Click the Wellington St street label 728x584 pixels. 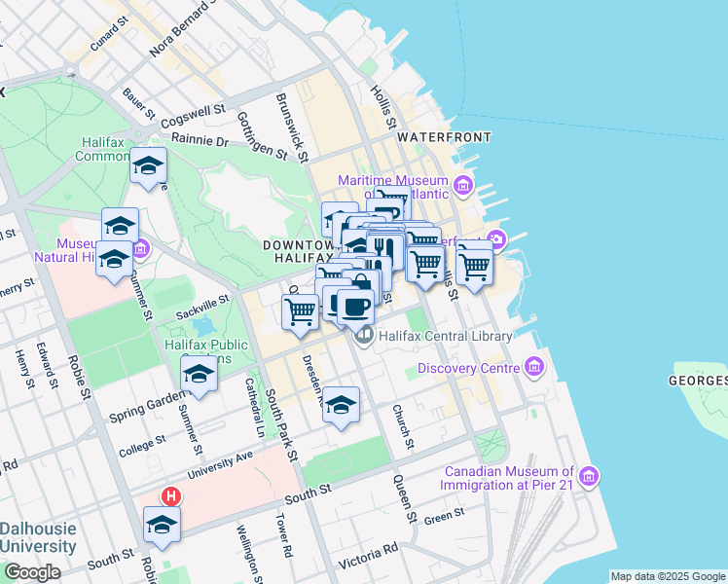click(249, 554)
